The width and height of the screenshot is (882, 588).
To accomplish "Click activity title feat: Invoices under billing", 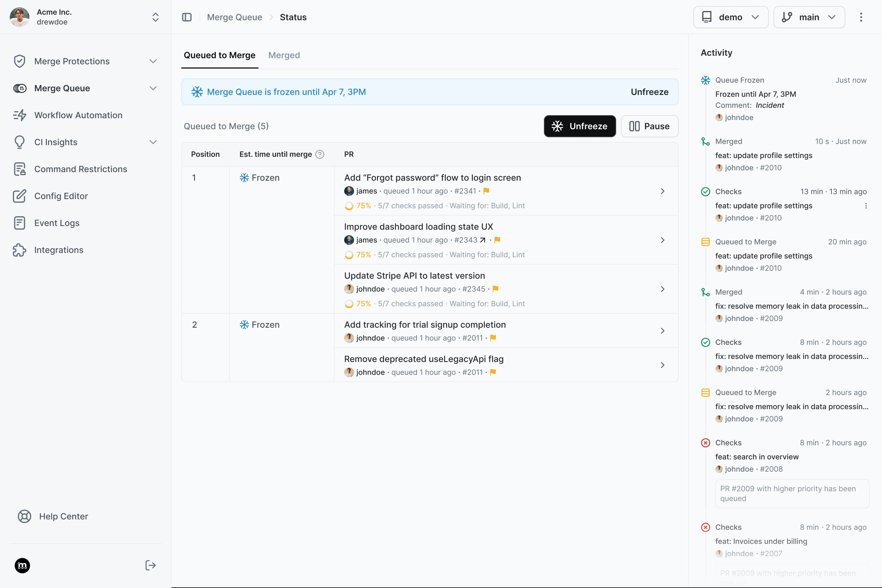I will coord(761,541).
